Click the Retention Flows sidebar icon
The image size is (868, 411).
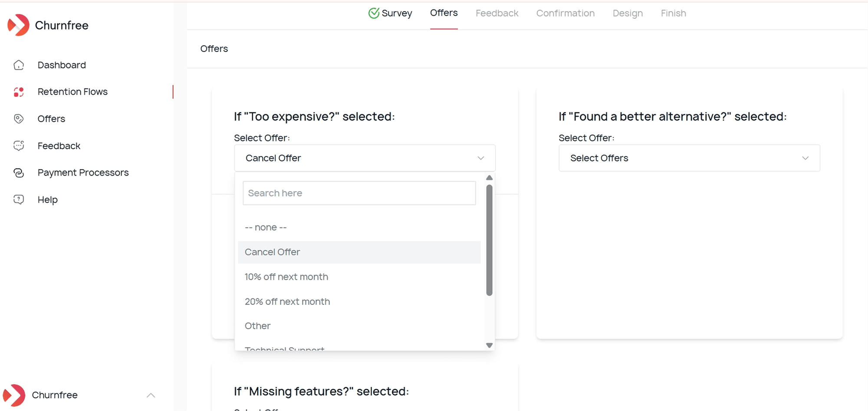[x=19, y=92]
